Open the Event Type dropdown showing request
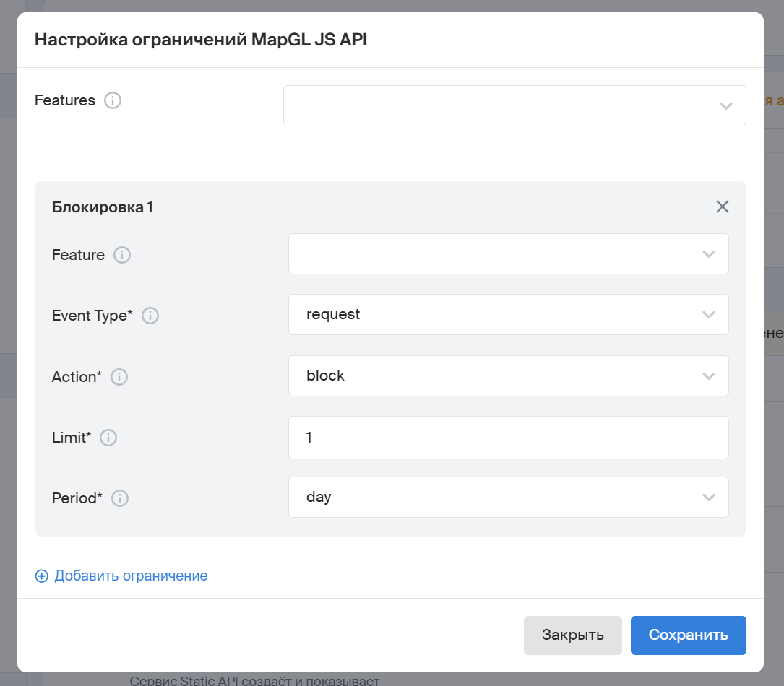The height and width of the screenshot is (686, 784). 508,315
